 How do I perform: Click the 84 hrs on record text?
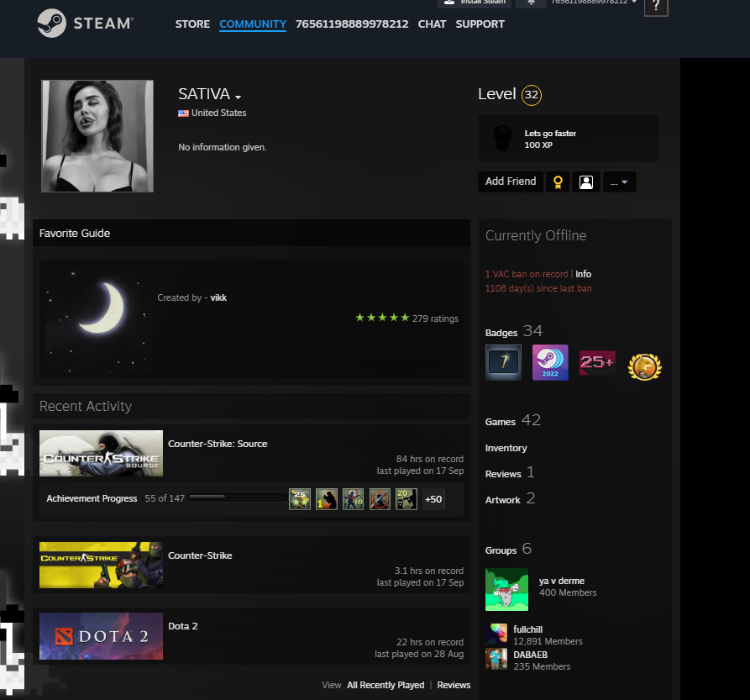429,459
